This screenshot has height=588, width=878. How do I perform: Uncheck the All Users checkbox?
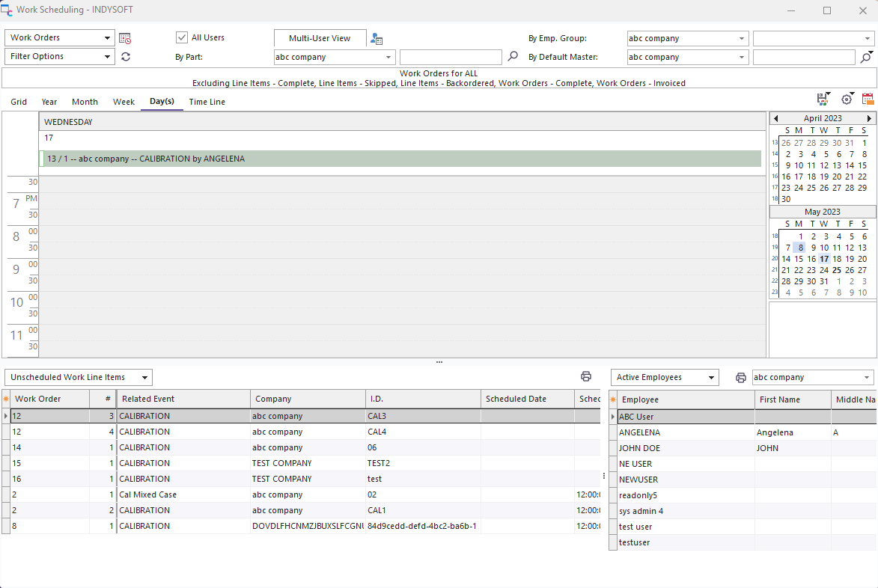[x=182, y=37]
